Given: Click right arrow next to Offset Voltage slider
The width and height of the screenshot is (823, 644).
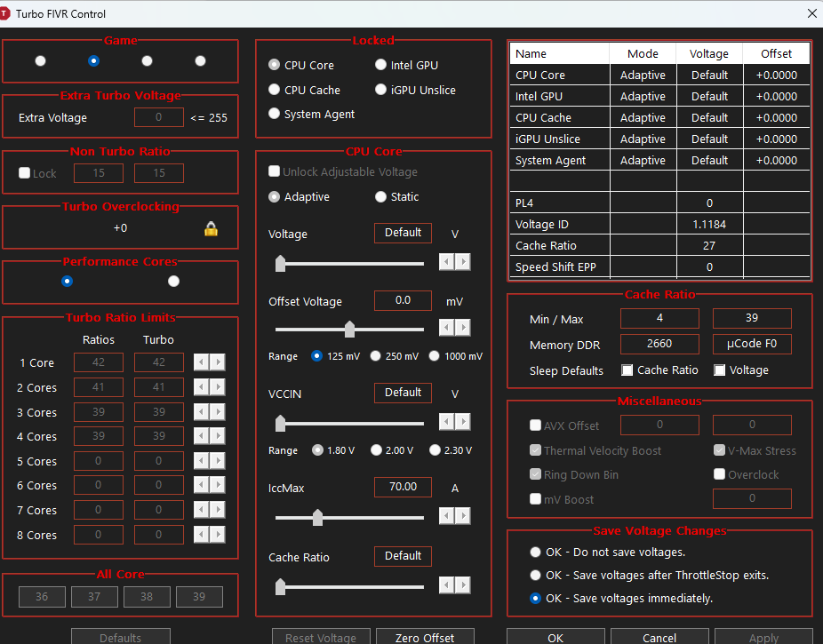Looking at the screenshot, I should click(463, 328).
